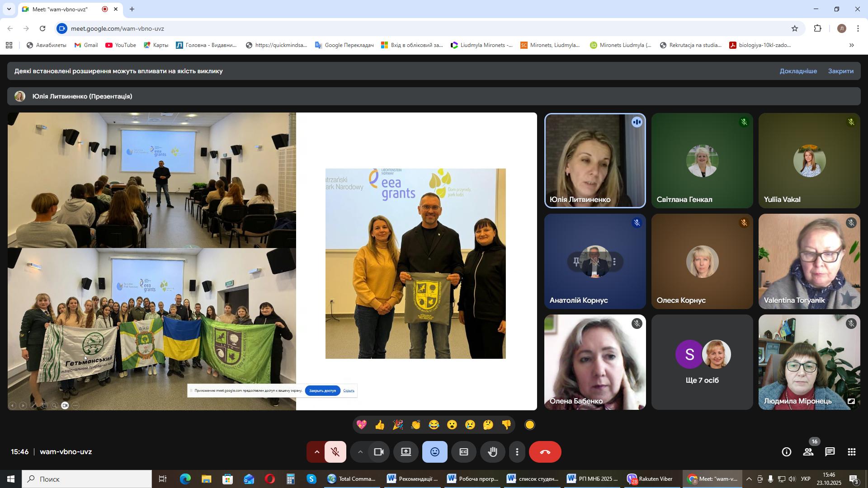Pick the yellow skin tone swatch
868x488 pixels.
pos(530,425)
